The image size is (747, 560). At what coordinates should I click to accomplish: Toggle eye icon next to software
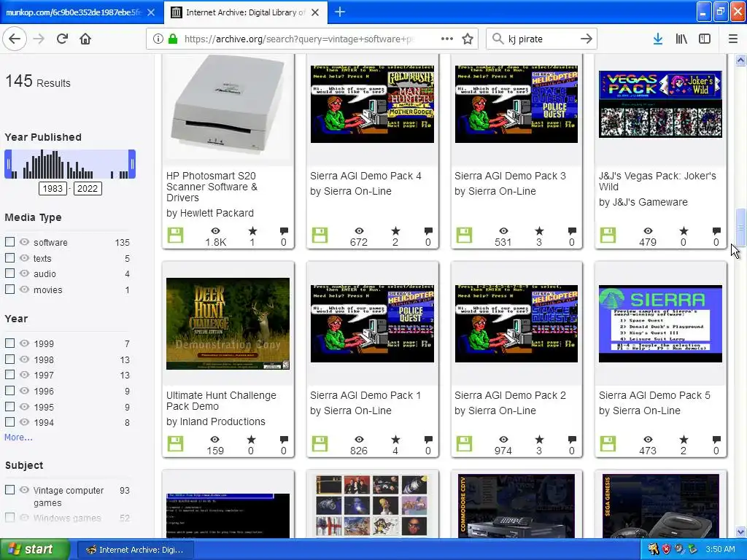pos(24,242)
